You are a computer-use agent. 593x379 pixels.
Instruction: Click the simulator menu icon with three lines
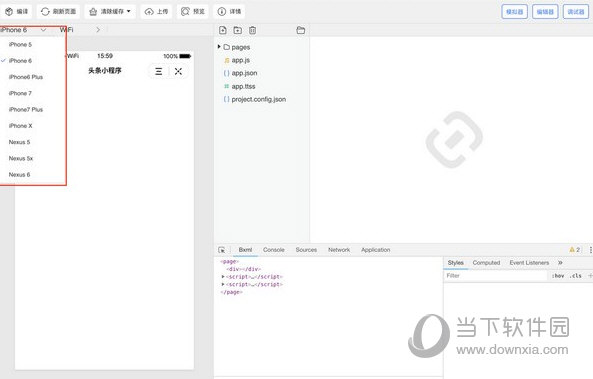click(158, 71)
